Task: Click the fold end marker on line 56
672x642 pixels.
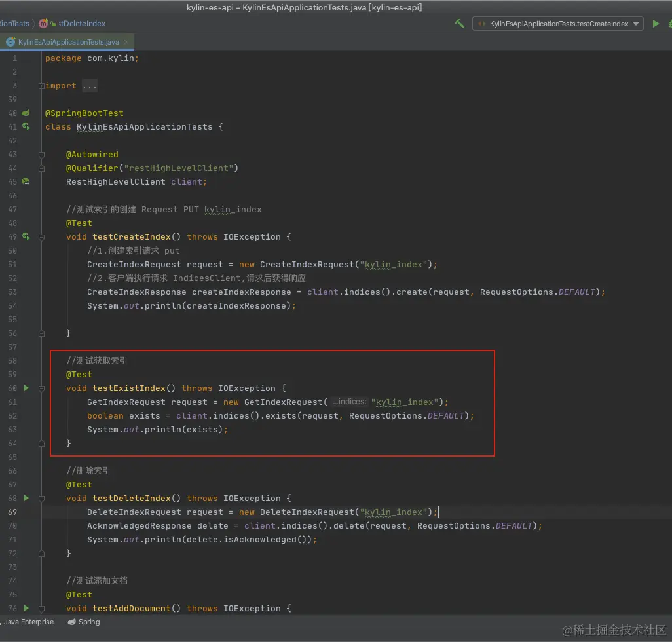Action: pyautogui.click(x=41, y=333)
